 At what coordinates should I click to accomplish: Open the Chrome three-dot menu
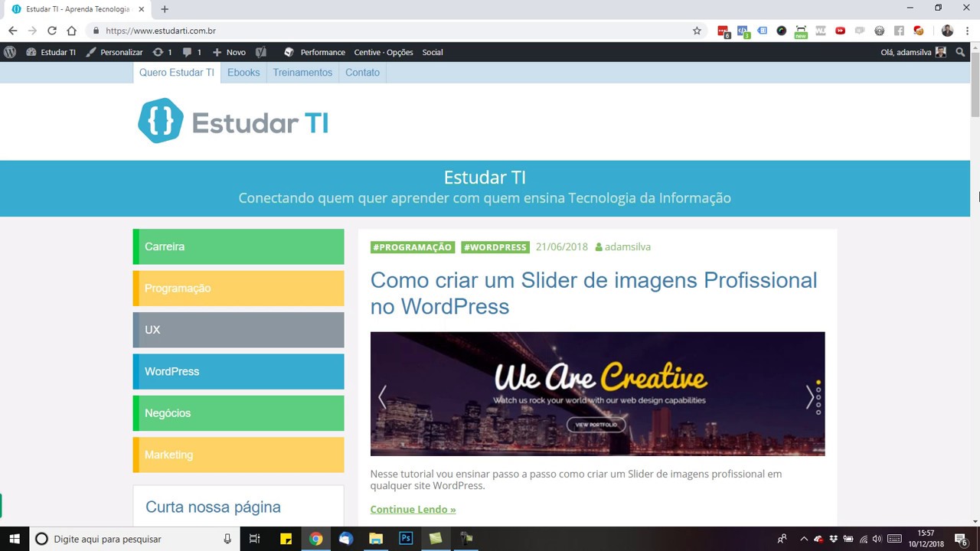click(x=967, y=31)
